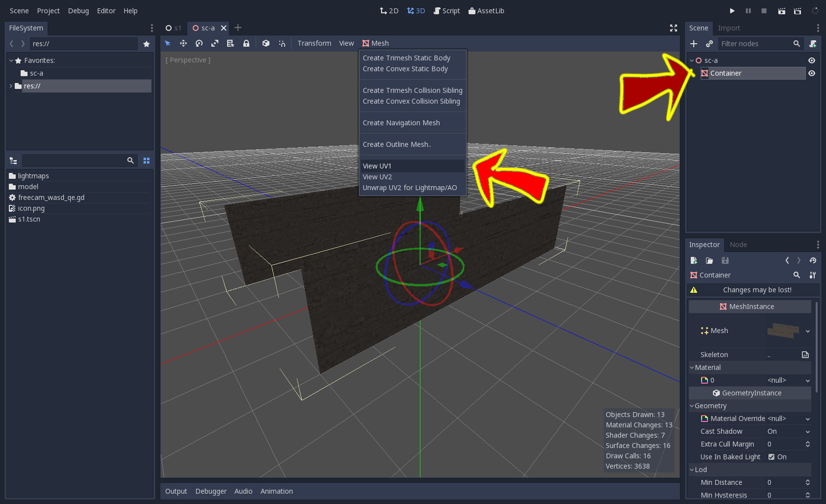This screenshot has width=826, height=504.
Task: Select the Scale Mode tool
Action: [x=215, y=43]
